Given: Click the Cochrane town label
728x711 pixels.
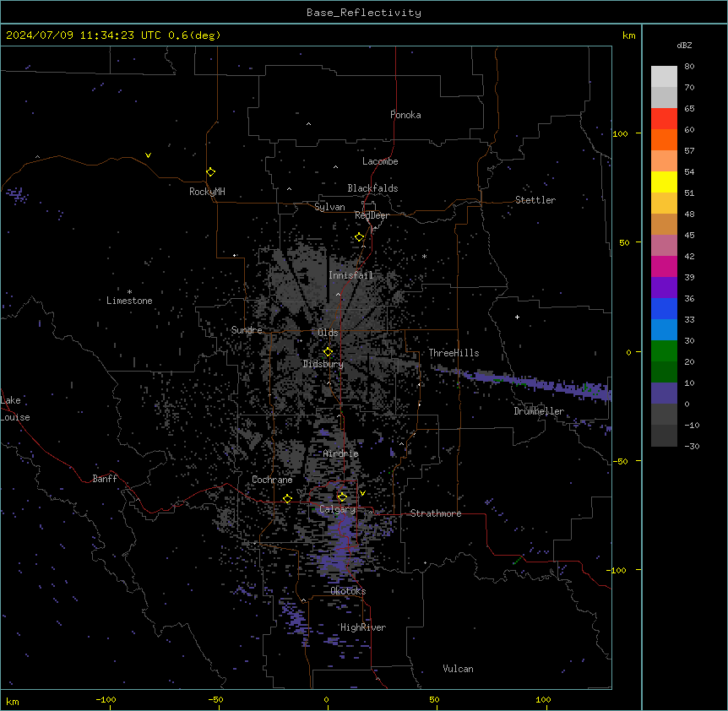Looking at the screenshot, I should pos(272,480).
